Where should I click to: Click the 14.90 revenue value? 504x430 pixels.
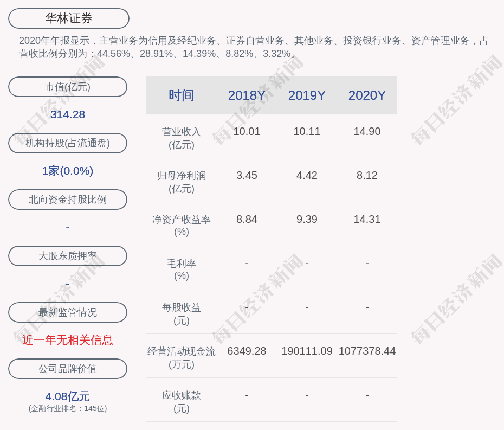pos(367,132)
